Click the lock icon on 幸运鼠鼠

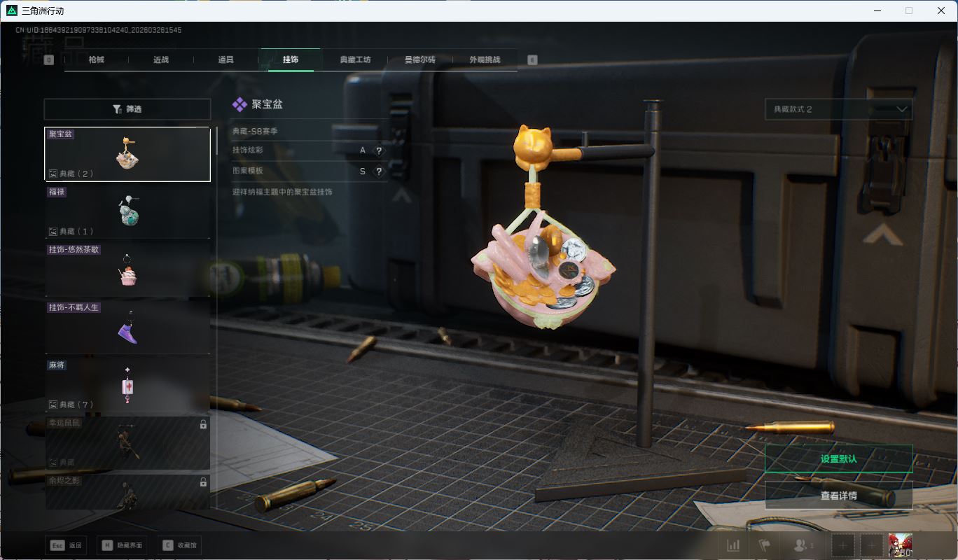(203, 424)
